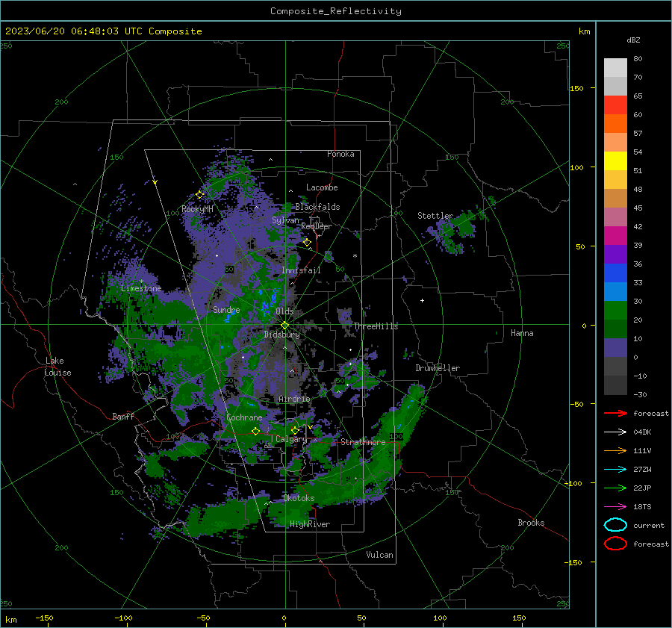672x628 pixels.
Task: Click the Vulcan label
Action: click(379, 555)
